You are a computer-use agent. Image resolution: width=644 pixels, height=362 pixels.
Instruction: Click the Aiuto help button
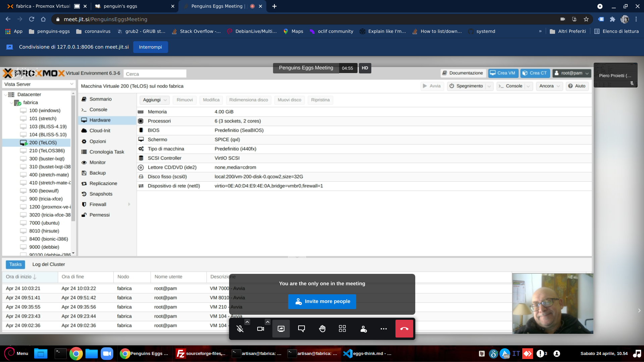(x=577, y=86)
